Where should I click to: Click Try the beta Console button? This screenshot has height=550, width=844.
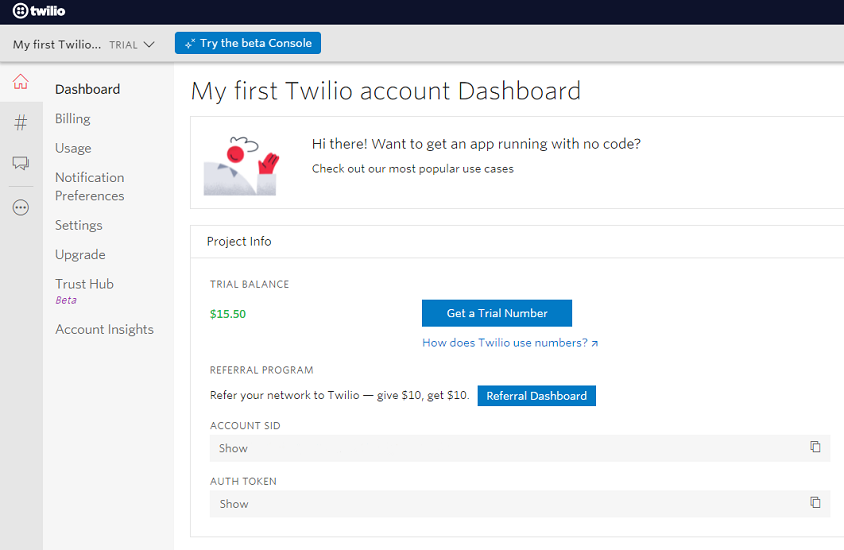(x=248, y=43)
